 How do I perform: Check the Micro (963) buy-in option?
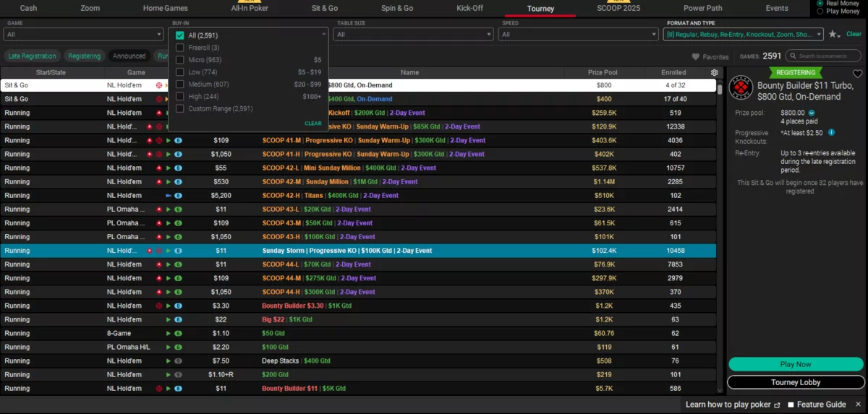pos(180,60)
